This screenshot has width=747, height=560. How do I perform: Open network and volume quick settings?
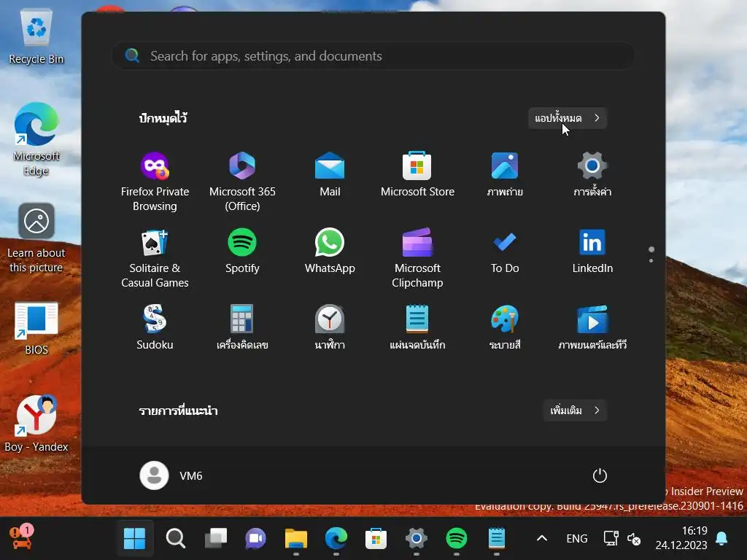(x=622, y=539)
